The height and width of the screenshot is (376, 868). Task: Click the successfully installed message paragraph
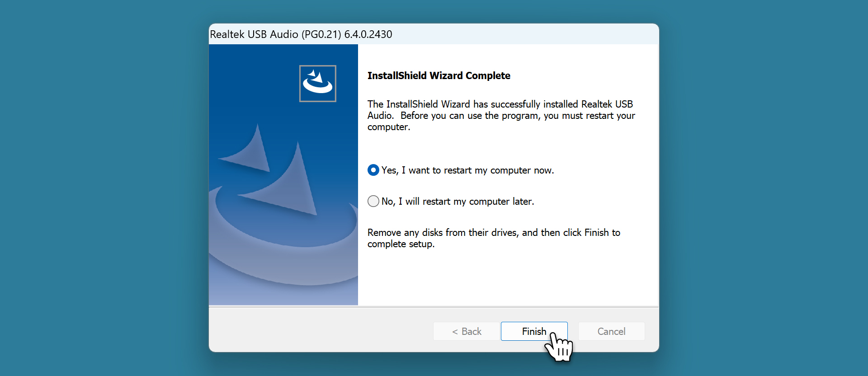point(501,115)
